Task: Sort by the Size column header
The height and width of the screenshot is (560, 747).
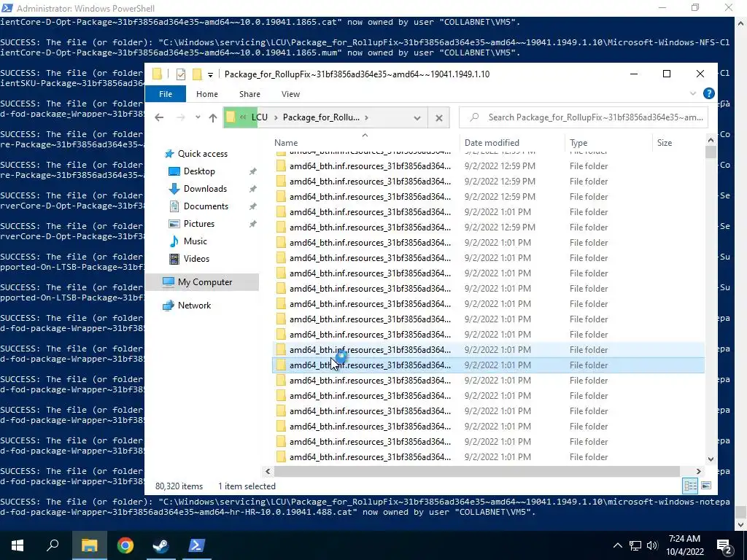Action: (664, 142)
